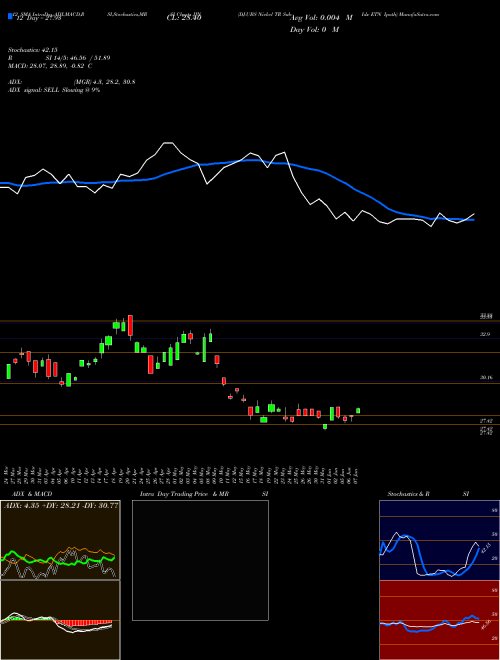Click the '(MGR) 4.3, 28.2, 30.8' ADX values
This screenshot has height=660, width=500.
[104, 82]
